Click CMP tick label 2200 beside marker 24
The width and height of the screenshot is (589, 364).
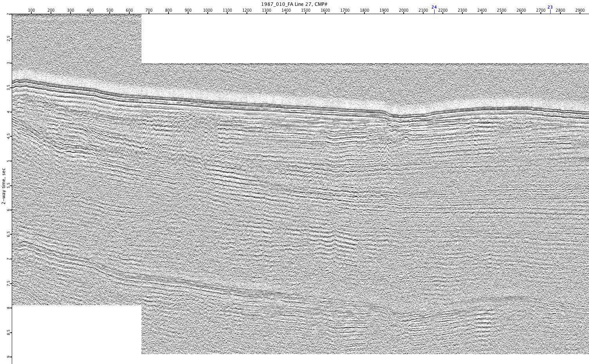tap(443, 11)
